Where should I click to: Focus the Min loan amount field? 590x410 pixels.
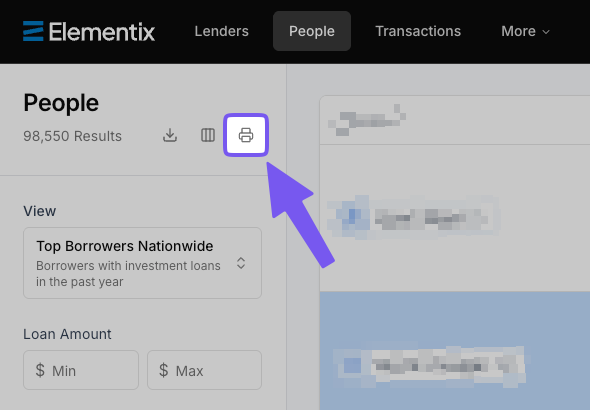pyautogui.click(x=81, y=370)
